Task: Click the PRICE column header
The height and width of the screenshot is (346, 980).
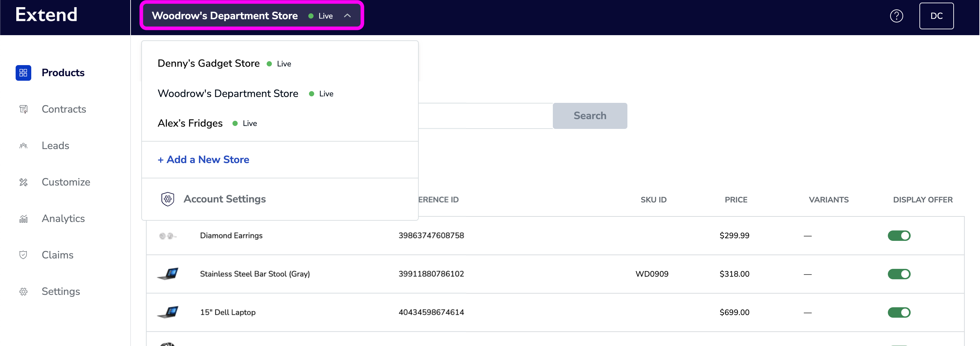Action: coord(736,200)
